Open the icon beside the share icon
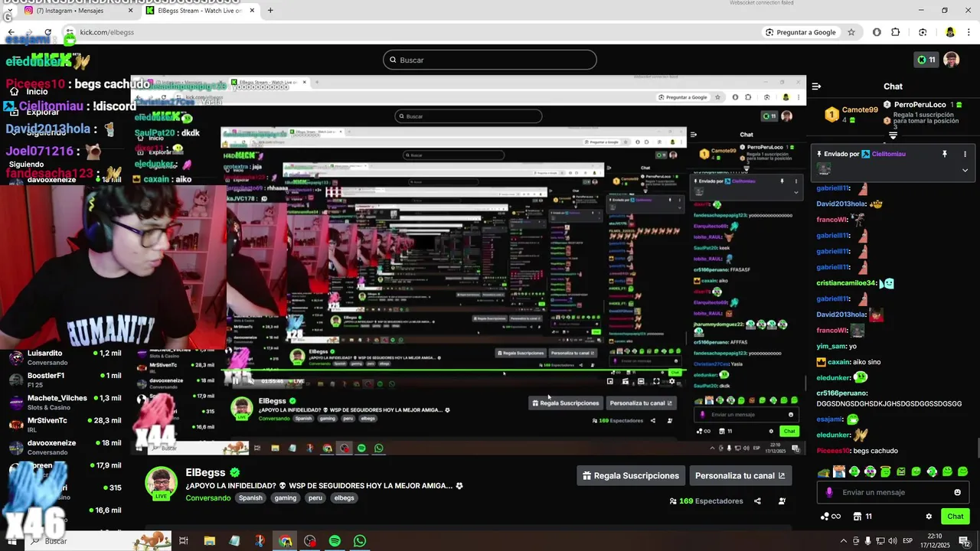This screenshot has width=980, height=551. (x=782, y=501)
